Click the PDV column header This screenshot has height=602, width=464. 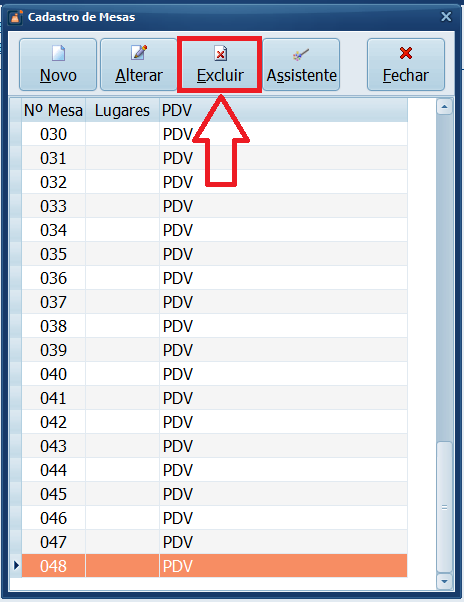pyautogui.click(x=284, y=111)
